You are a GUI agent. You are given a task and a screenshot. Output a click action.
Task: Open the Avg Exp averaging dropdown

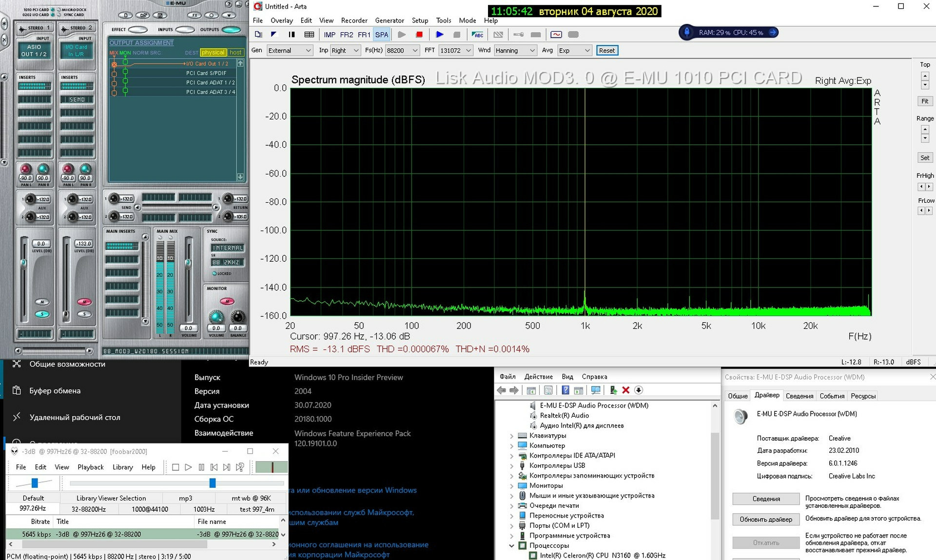574,51
